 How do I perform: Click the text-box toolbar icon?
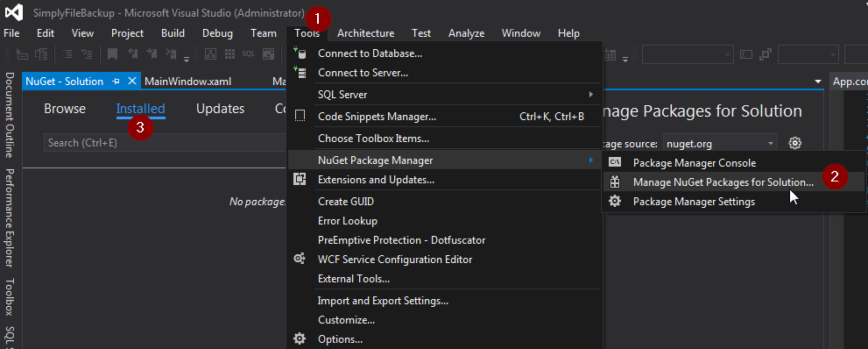(746, 54)
